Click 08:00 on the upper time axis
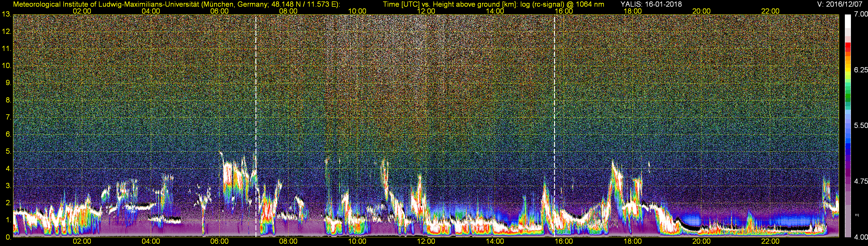The image size is (868, 246). [x=288, y=11]
